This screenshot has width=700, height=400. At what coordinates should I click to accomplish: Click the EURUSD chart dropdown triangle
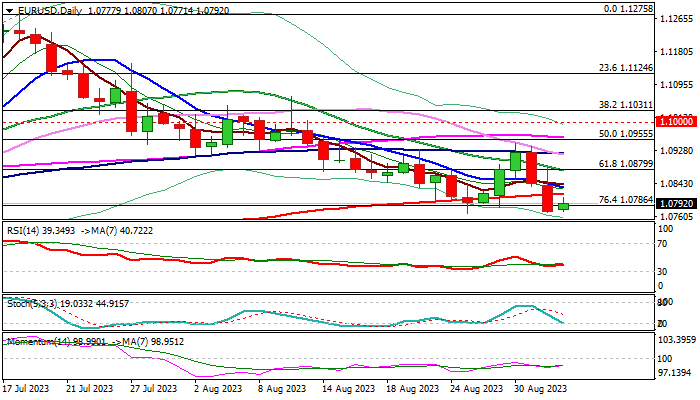click(9, 11)
